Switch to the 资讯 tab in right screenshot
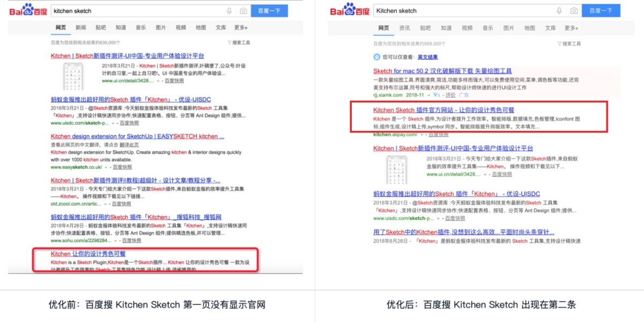Screen dimensions: 644x322 (405, 28)
